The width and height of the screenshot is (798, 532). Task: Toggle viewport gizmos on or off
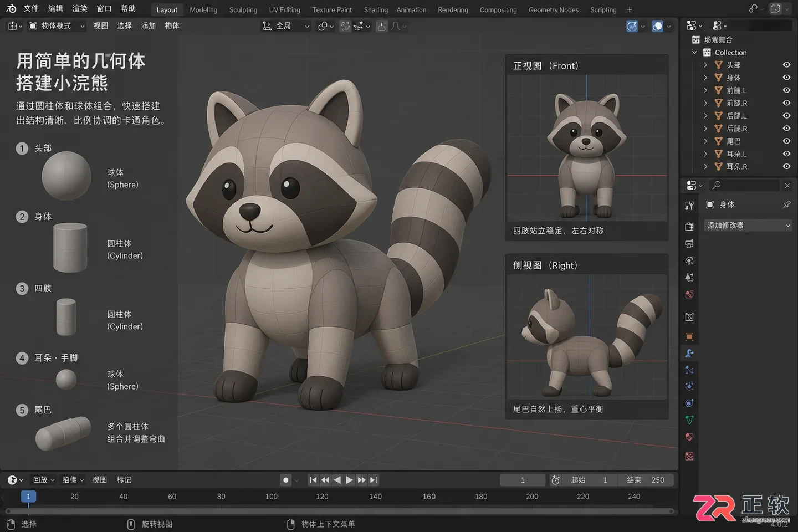[632, 26]
